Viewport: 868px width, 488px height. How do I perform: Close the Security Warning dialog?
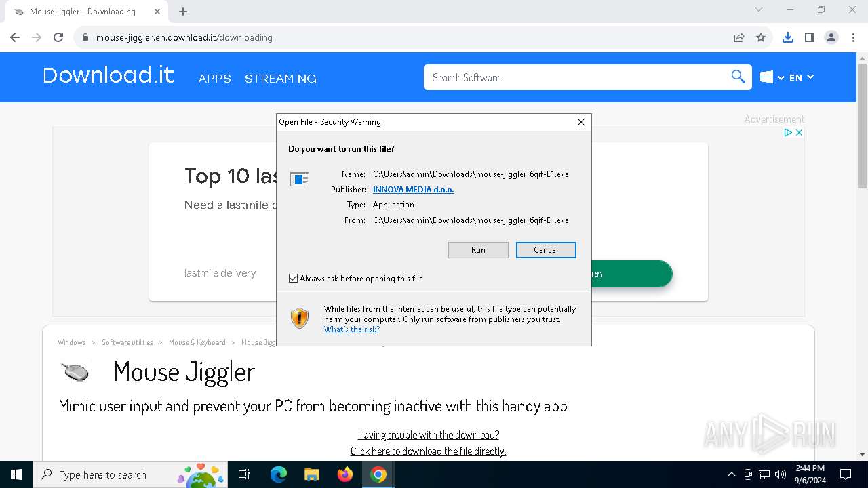pyautogui.click(x=580, y=122)
